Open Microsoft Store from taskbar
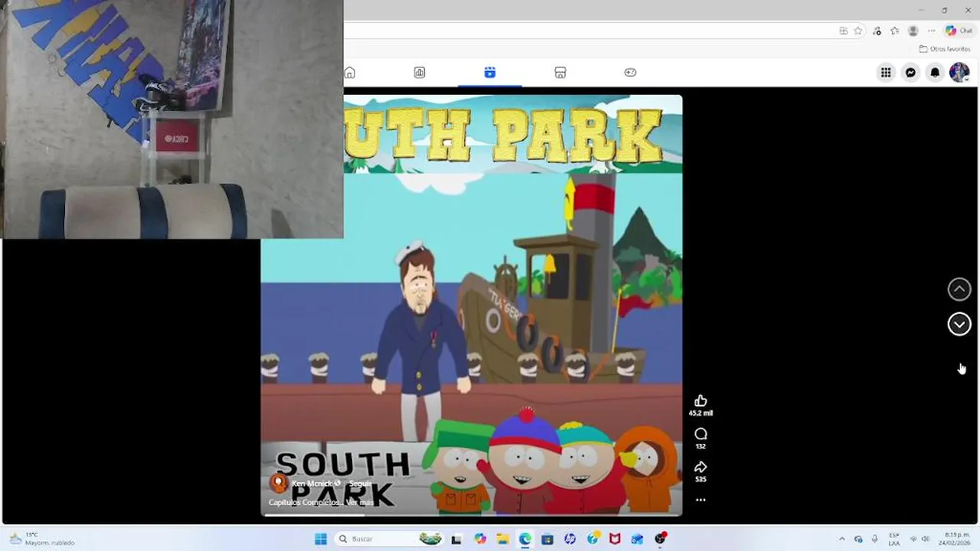Viewport: 980px width, 551px height. 547,539
